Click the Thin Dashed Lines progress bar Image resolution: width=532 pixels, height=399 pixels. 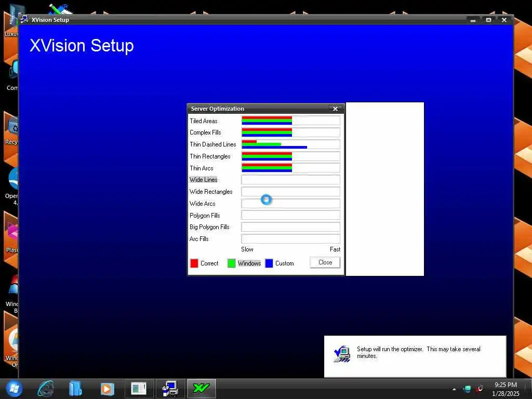291,144
